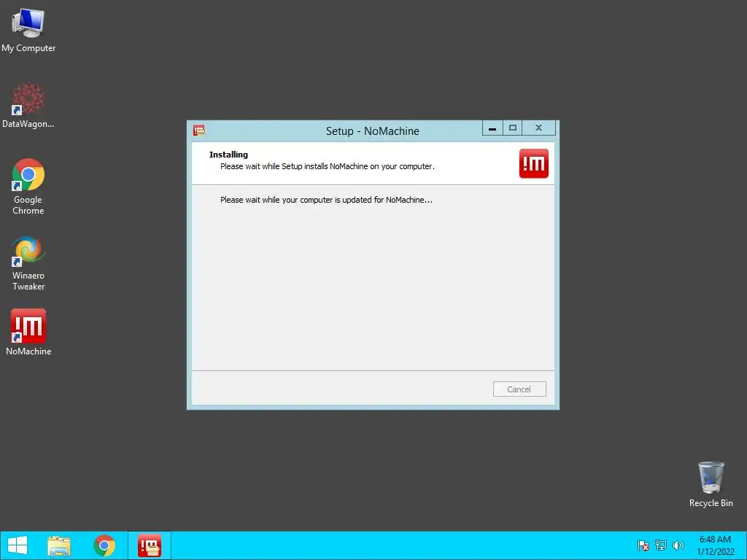747x560 pixels.
Task: Focus the NoMachine setup taskbar button
Action: 149,545
